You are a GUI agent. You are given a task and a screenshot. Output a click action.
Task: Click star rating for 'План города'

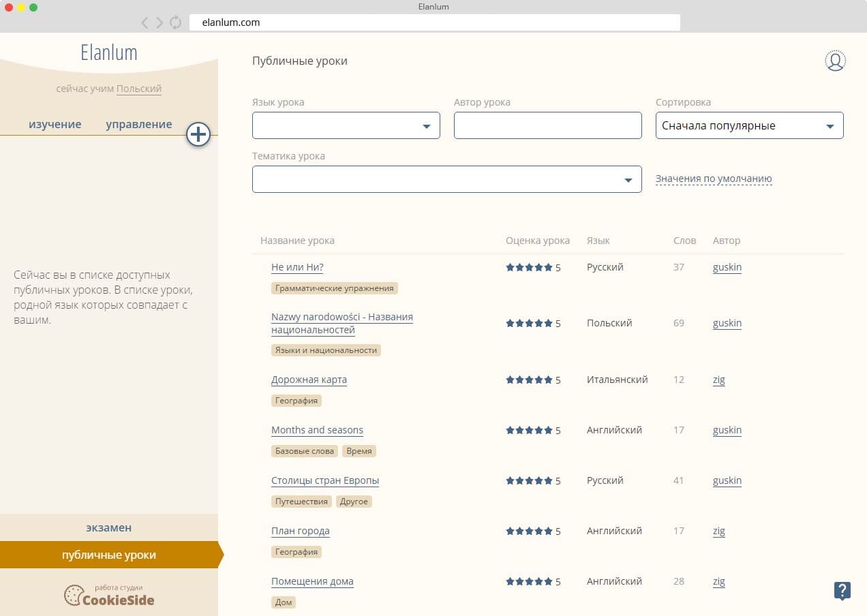click(x=529, y=532)
